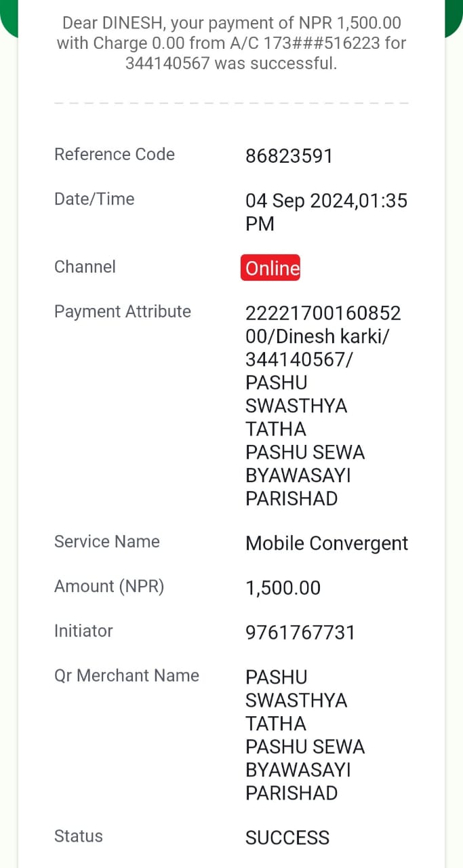463x868 pixels.
Task: Tap the payment success message to DINESH
Action: [x=231, y=43]
